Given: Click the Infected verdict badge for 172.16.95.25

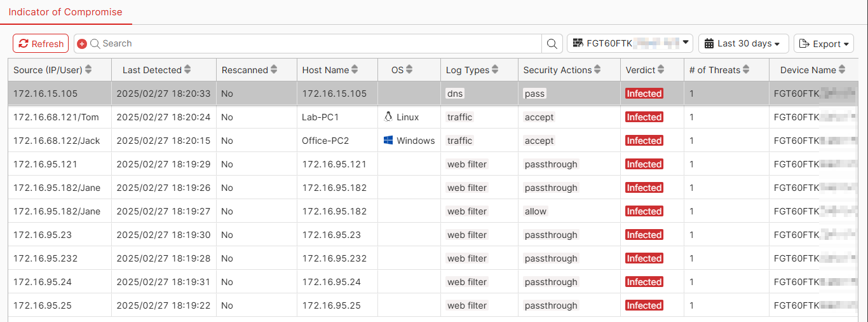Looking at the screenshot, I should coord(644,305).
